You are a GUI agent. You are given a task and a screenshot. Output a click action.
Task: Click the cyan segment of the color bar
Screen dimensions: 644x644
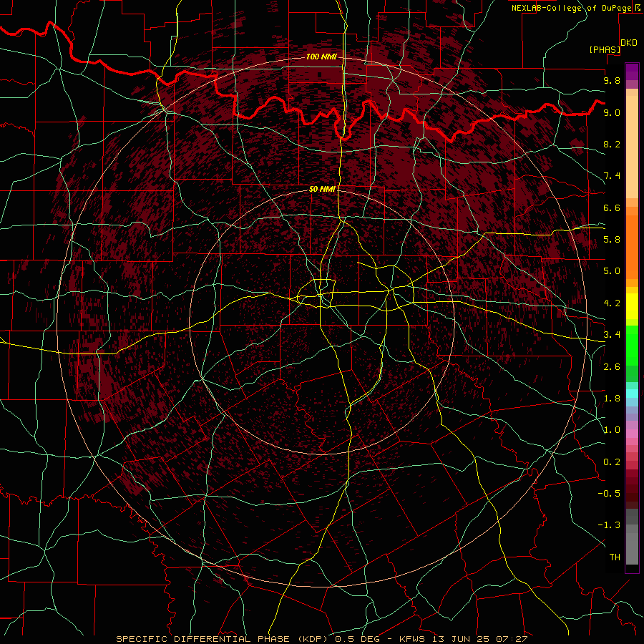click(x=632, y=393)
